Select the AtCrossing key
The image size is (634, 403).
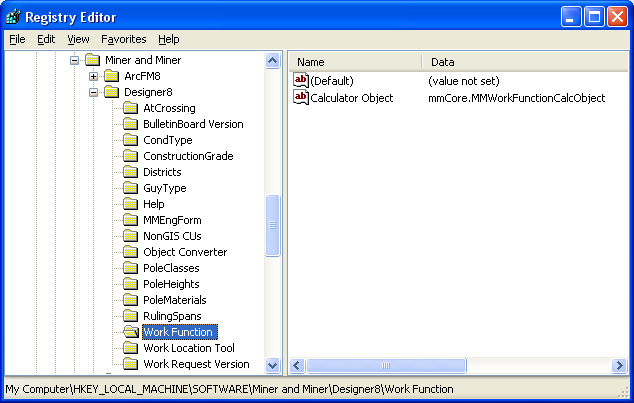[169, 108]
